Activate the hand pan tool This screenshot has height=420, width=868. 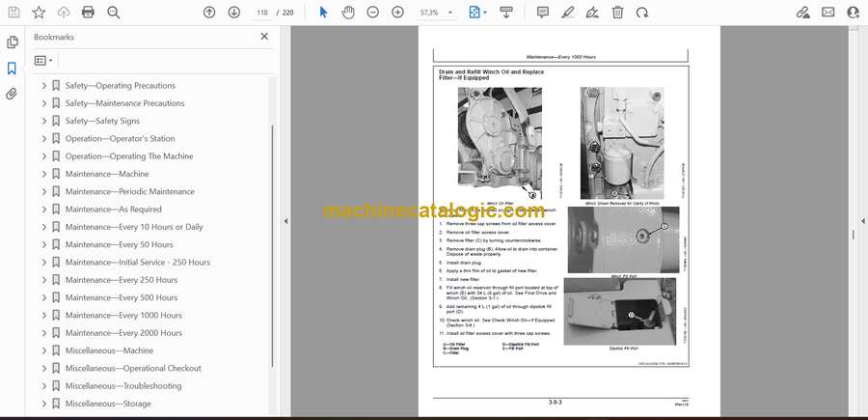point(348,13)
